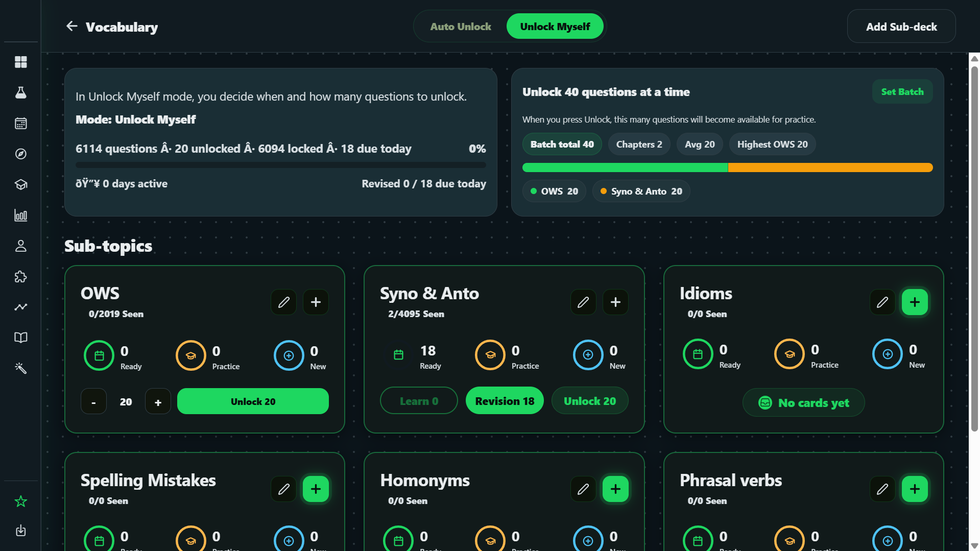Open the puzzle piece icon in sidebar

pos(21,276)
